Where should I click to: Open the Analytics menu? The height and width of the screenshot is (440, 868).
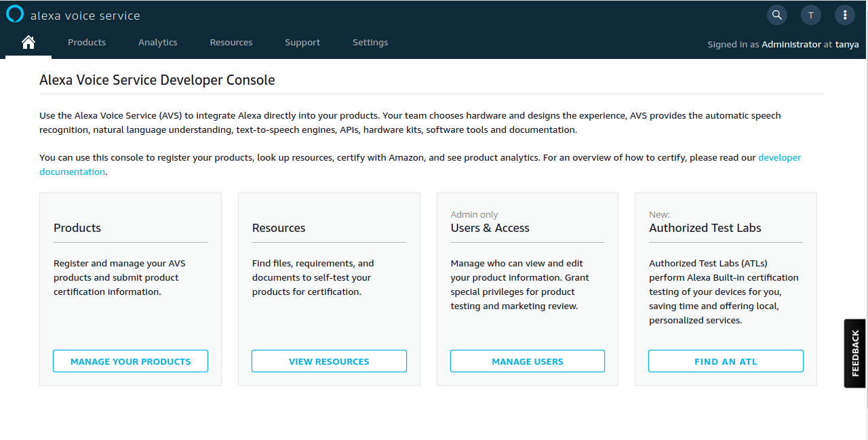click(x=157, y=42)
